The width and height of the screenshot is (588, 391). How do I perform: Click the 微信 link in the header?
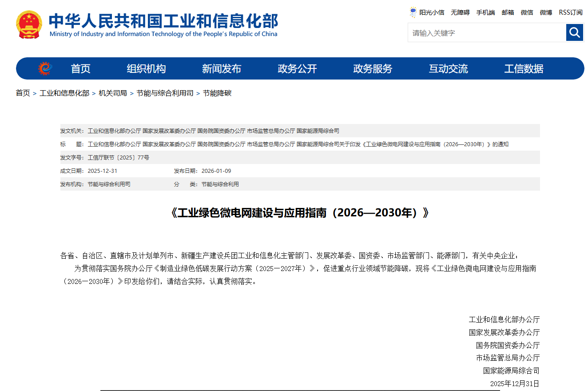click(527, 12)
